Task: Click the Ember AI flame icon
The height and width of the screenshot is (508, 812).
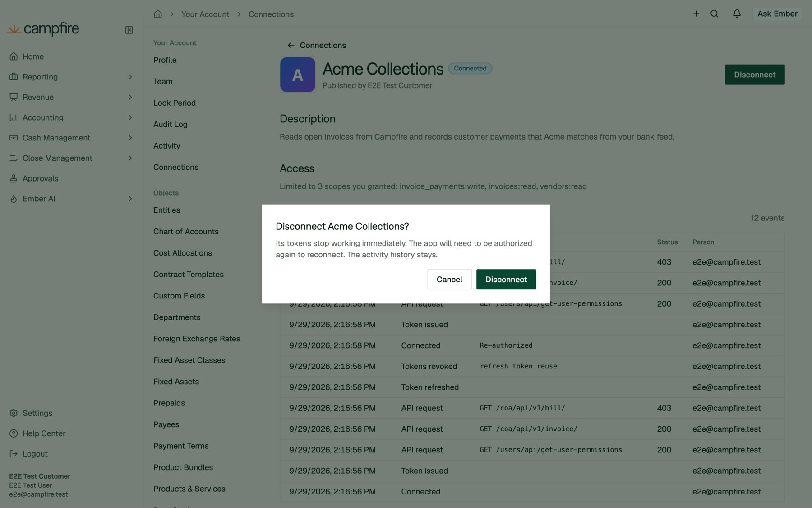Action: coord(14,199)
